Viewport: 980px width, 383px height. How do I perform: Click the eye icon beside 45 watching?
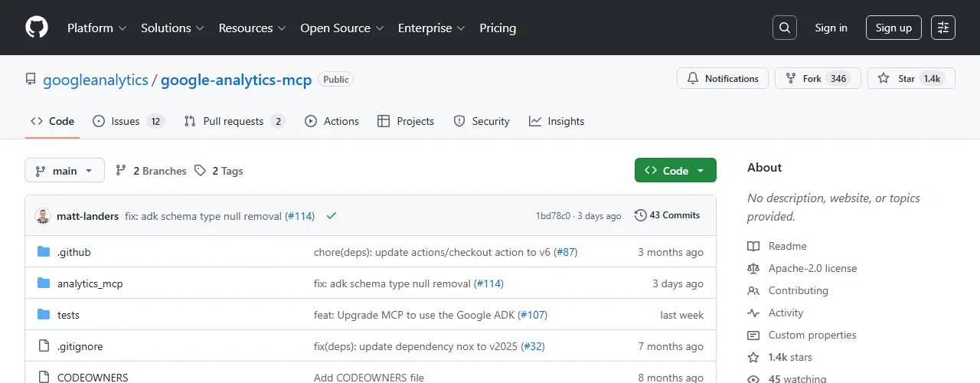tap(753, 378)
